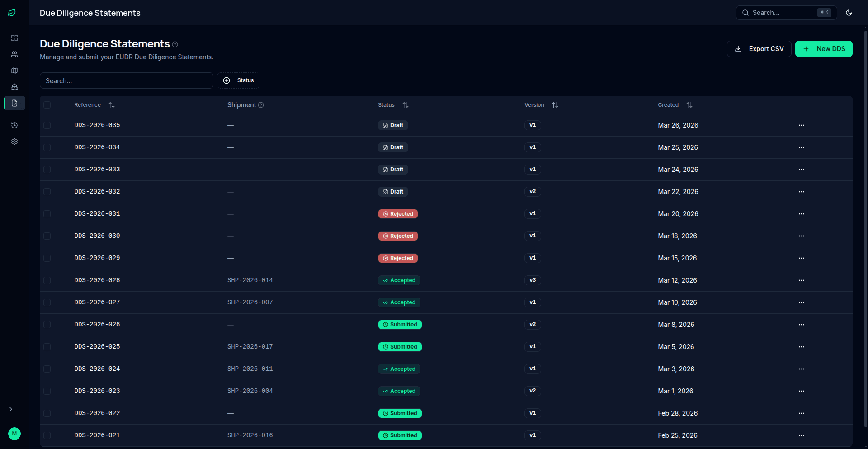Viewport: 868px width, 449px height.
Task: Click the Export CSV button
Action: pos(759,49)
